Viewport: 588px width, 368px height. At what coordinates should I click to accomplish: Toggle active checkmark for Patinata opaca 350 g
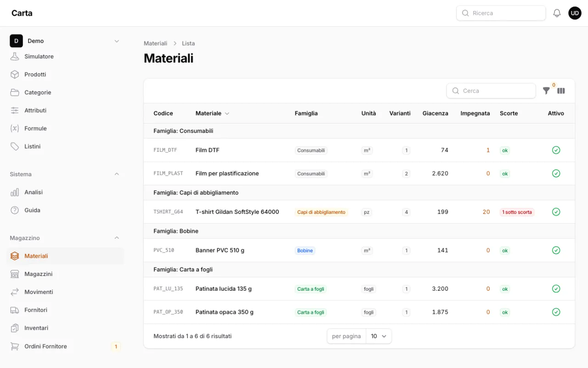point(556,312)
